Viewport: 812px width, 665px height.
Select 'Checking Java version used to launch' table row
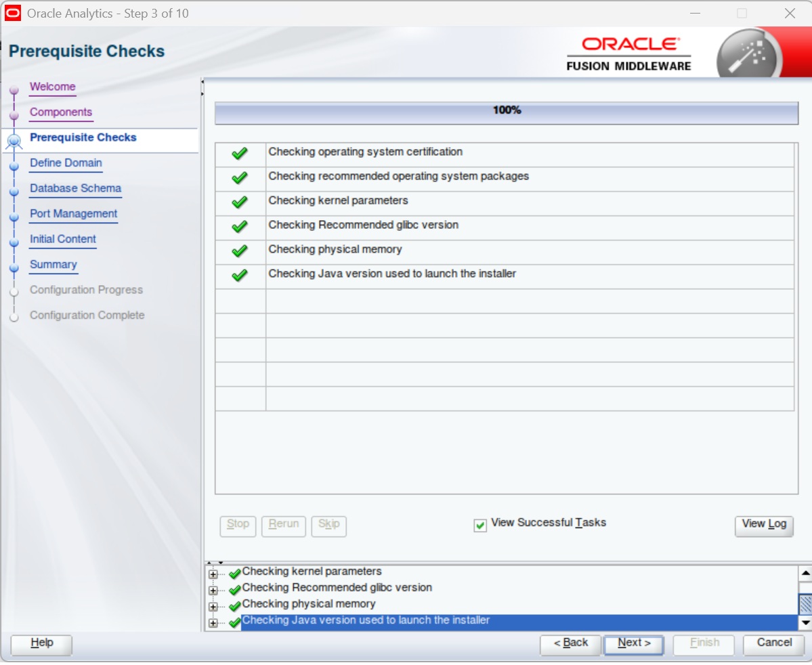(505, 275)
